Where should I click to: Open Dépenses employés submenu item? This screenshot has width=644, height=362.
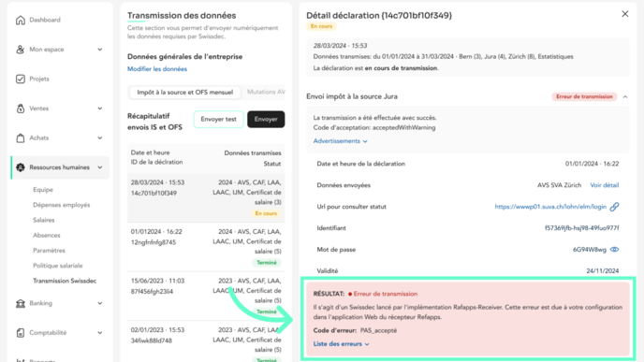pyautogui.click(x=61, y=205)
